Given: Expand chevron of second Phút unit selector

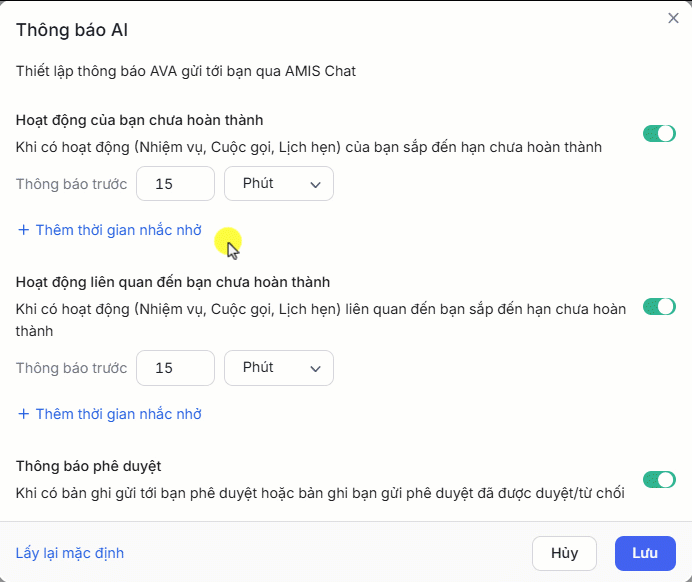Looking at the screenshot, I should (315, 368).
